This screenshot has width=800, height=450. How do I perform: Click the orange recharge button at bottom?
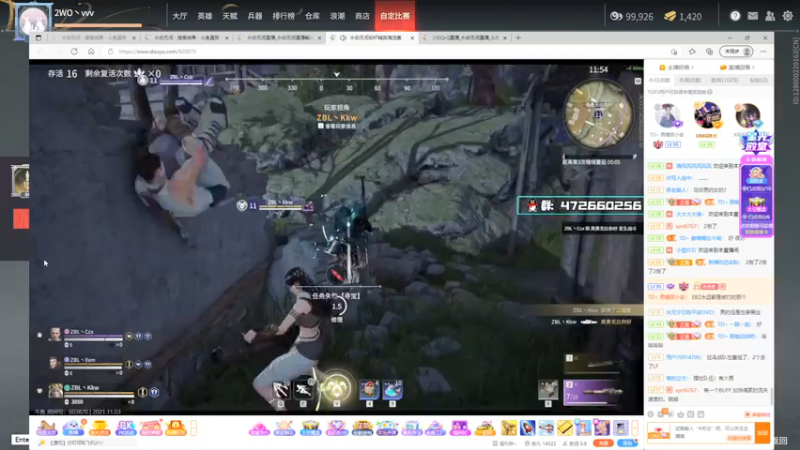(602, 443)
